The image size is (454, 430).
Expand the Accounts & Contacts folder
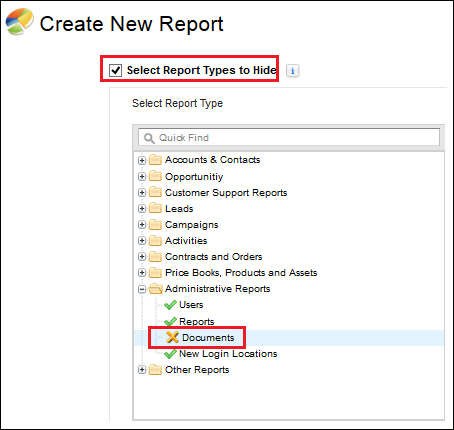[x=142, y=160]
